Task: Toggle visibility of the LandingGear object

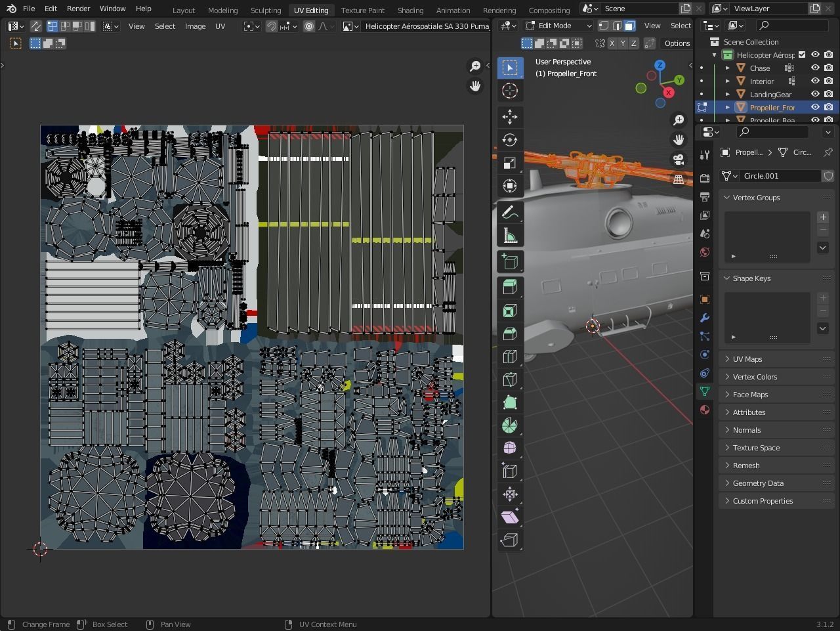Action: tap(815, 94)
